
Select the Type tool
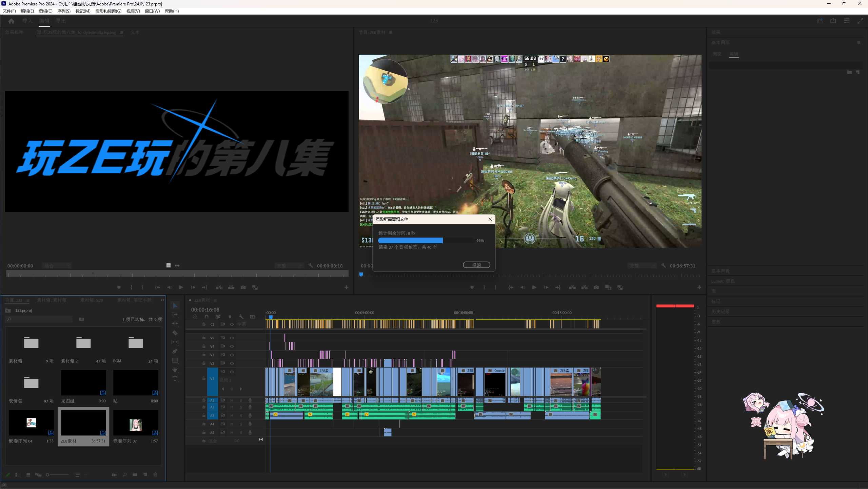pos(175,379)
